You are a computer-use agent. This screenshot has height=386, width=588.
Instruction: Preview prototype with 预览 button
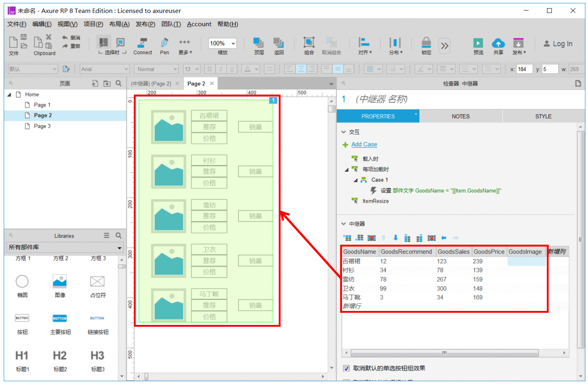click(478, 46)
